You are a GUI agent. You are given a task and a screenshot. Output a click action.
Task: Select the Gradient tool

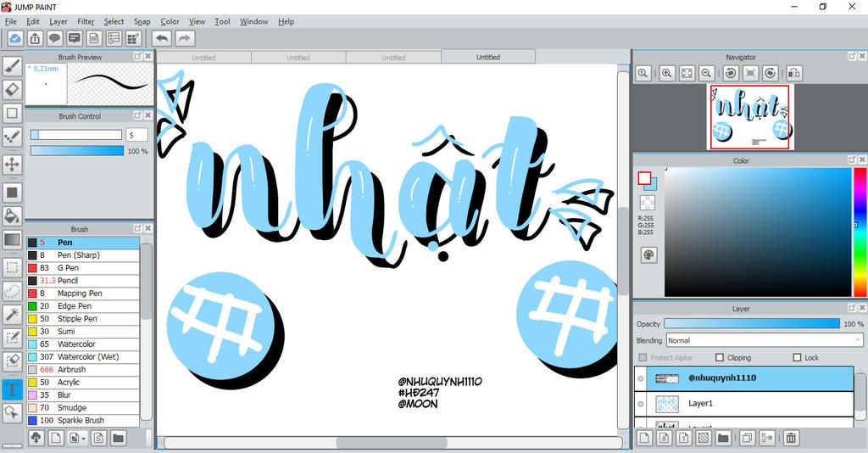coord(12,240)
